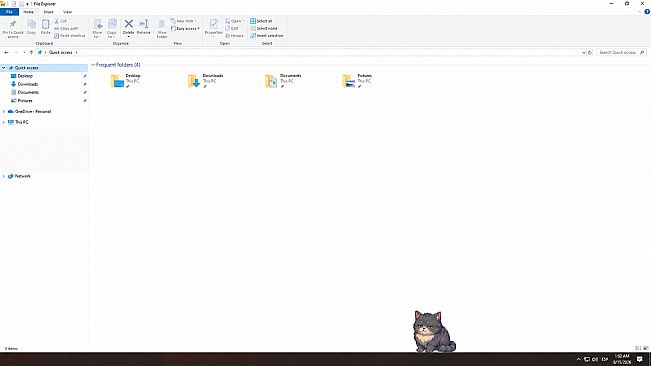This screenshot has height=366, width=651.
Task: Open the taskbar clock and date
Action: (x=622, y=359)
